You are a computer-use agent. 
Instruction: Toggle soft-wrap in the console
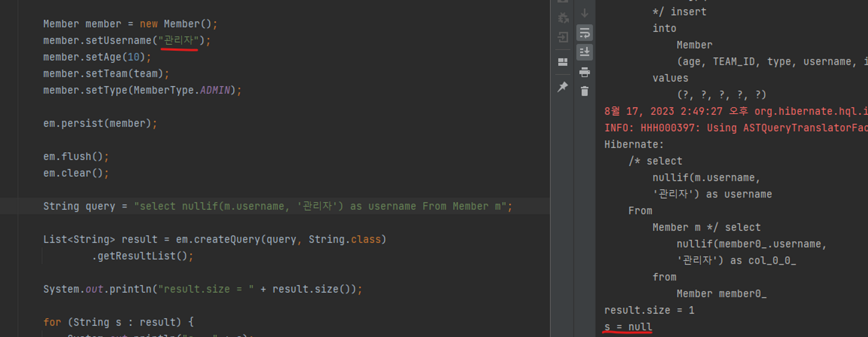(x=585, y=33)
